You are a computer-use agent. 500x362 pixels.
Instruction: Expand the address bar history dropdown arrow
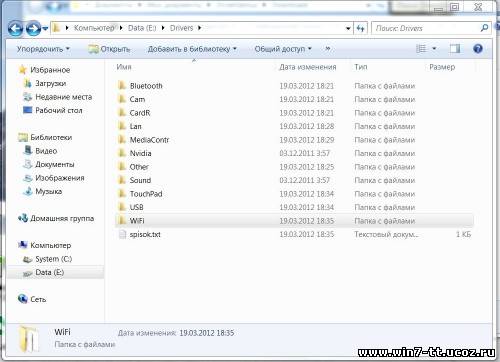click(x=348, y=28)
